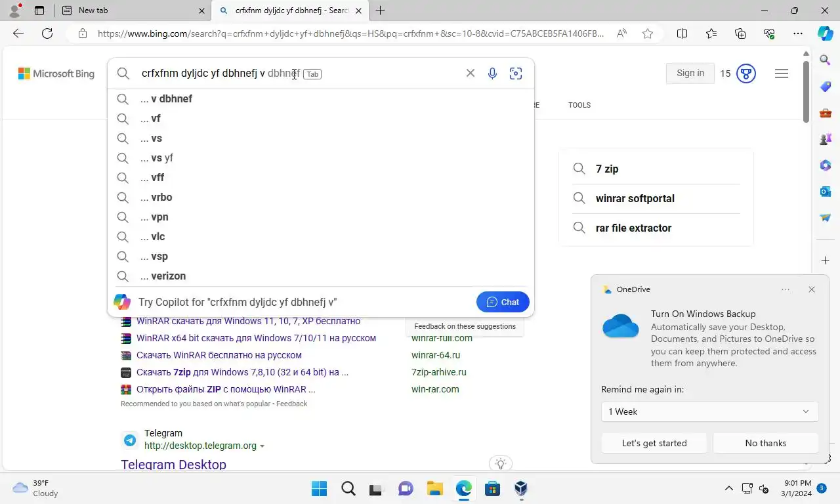Click the browser address bar URL
The width and height of the screenshot is (840, 504).
pos(351,33)
